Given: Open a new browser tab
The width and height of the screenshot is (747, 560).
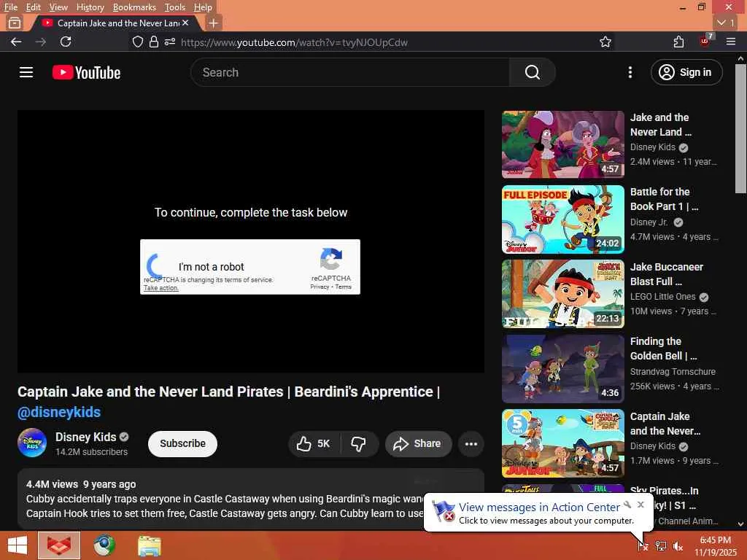Looking at the screenshot, I should pyautogui.click(x=214, y=23).
